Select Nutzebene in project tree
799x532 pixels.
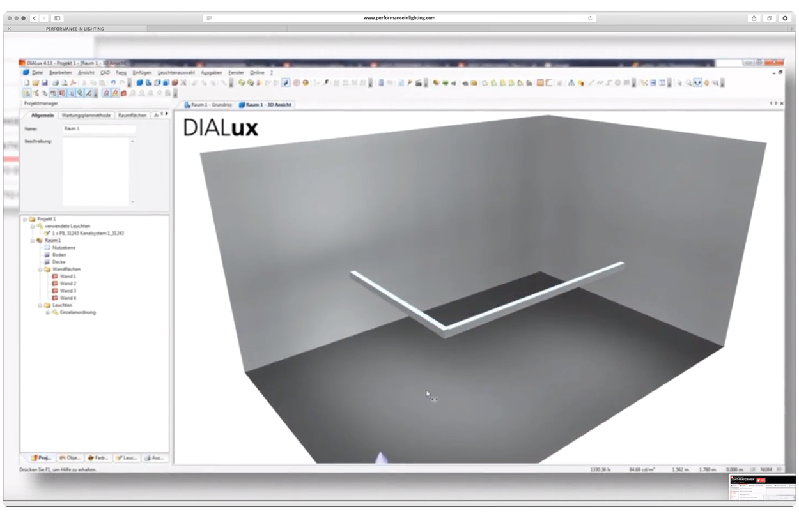(x=65, y=247)
